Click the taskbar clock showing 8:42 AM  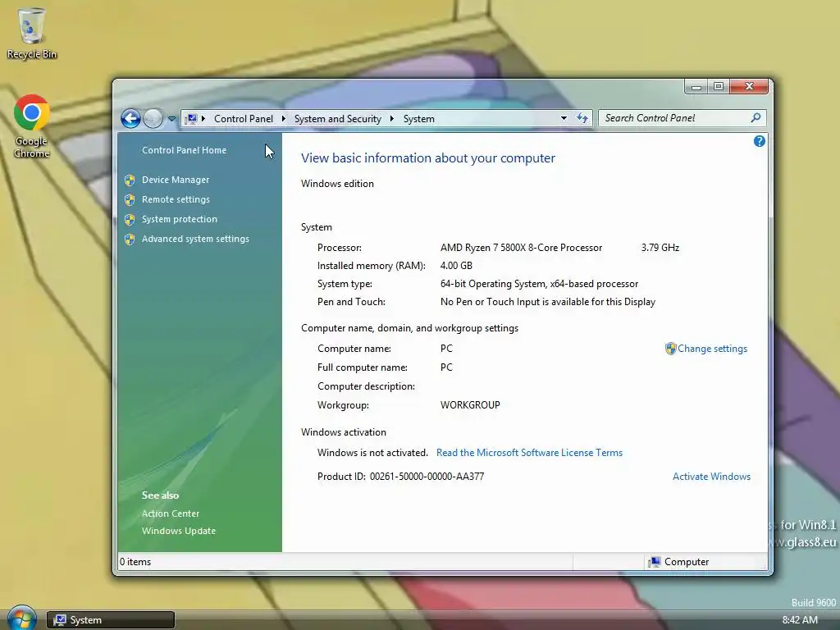[x=800, y=620]
